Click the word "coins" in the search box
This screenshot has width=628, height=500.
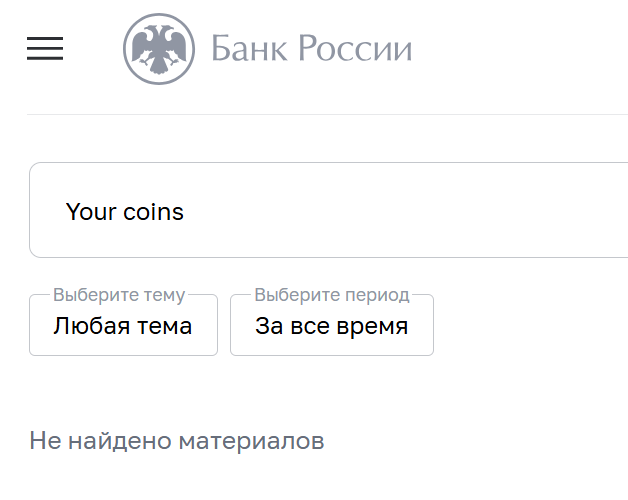[x=153, y=212]
